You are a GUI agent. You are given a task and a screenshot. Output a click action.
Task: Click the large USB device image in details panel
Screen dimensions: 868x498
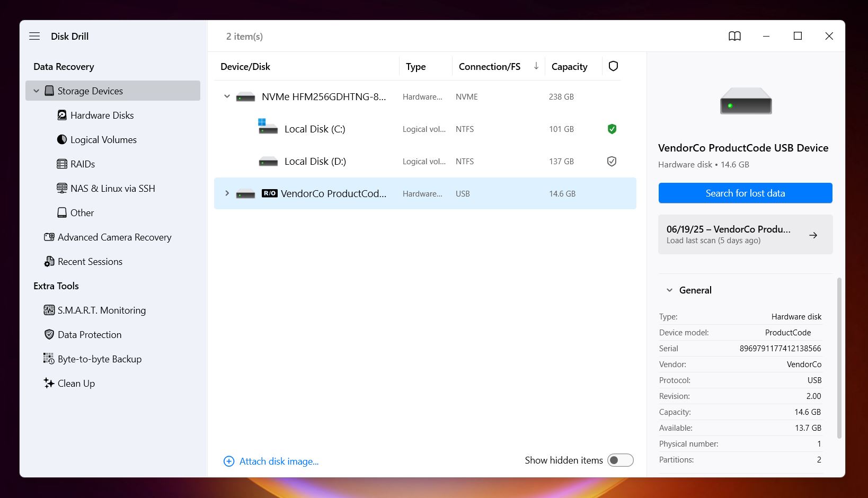click(746, 101)
